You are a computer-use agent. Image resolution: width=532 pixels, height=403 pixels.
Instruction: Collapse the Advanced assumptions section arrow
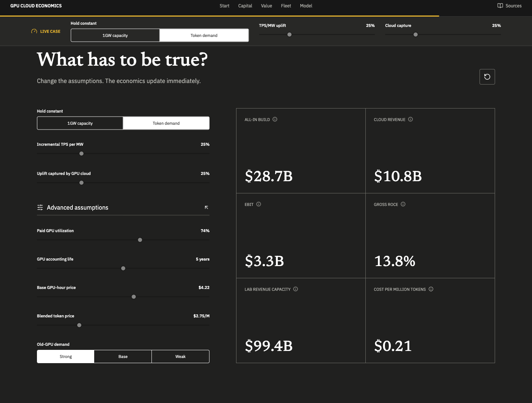(207, 207)
